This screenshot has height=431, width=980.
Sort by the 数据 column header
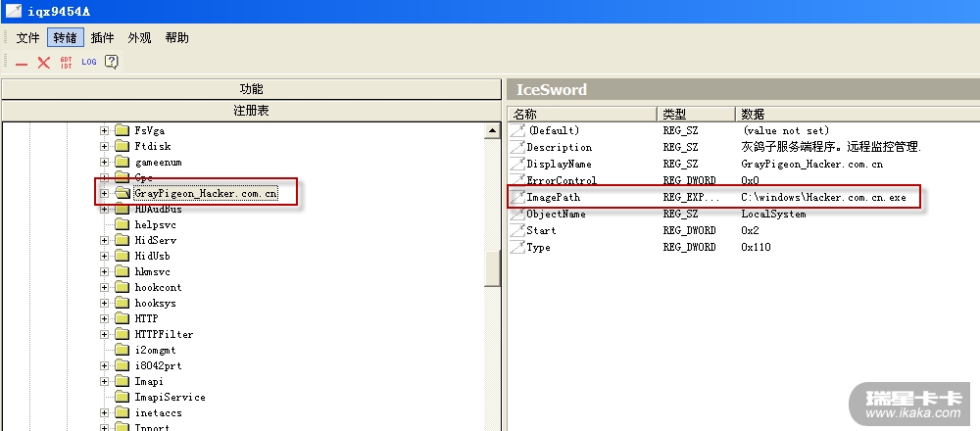pyautogui.click(x=857, y=114)
